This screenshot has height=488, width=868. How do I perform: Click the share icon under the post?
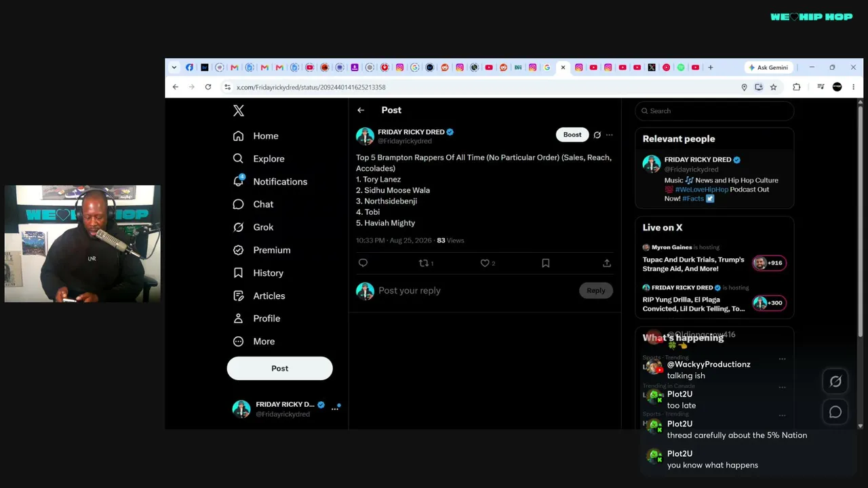(x=607, y=263)
